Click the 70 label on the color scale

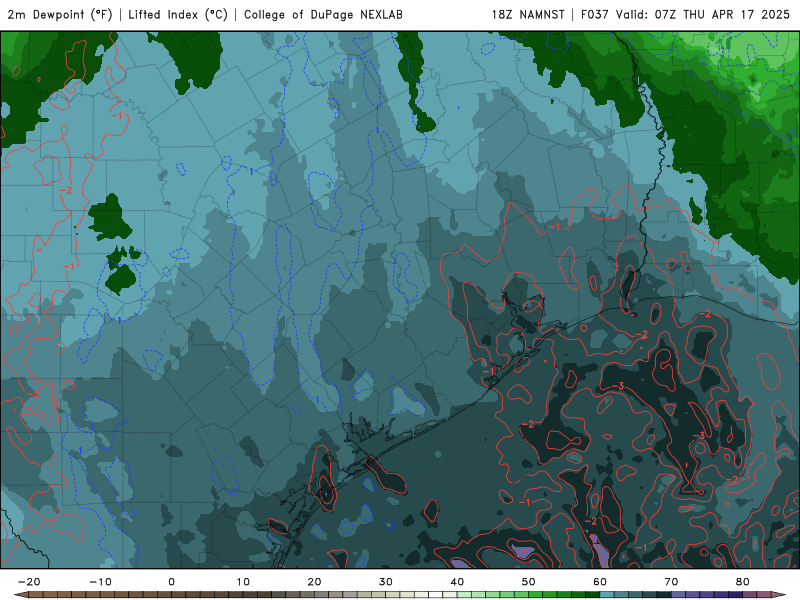click(x=671, y=582)
